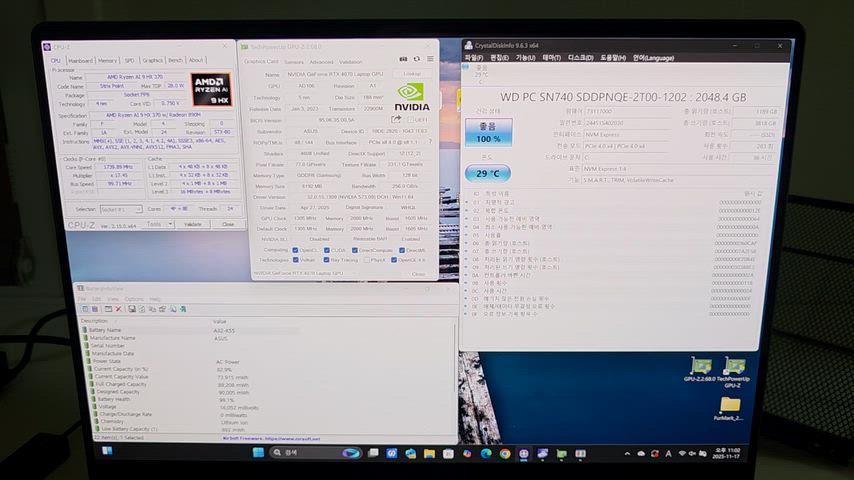Open the Socket selection dropdown in CPU-Z

[121, 209]
